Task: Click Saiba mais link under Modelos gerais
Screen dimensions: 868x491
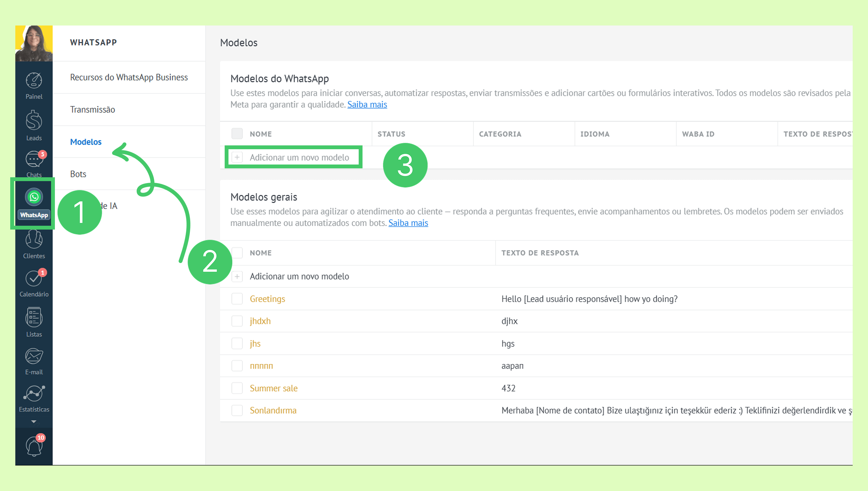Action: click(408, 223)
